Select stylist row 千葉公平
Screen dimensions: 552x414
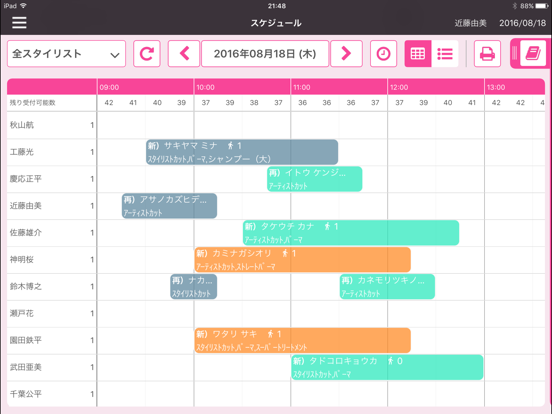coord(52,394)
